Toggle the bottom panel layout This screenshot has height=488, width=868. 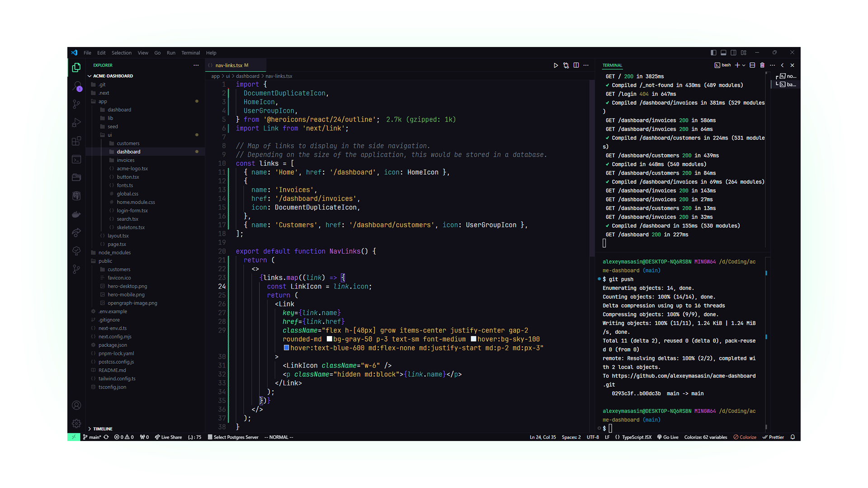[x=723, y=53]
